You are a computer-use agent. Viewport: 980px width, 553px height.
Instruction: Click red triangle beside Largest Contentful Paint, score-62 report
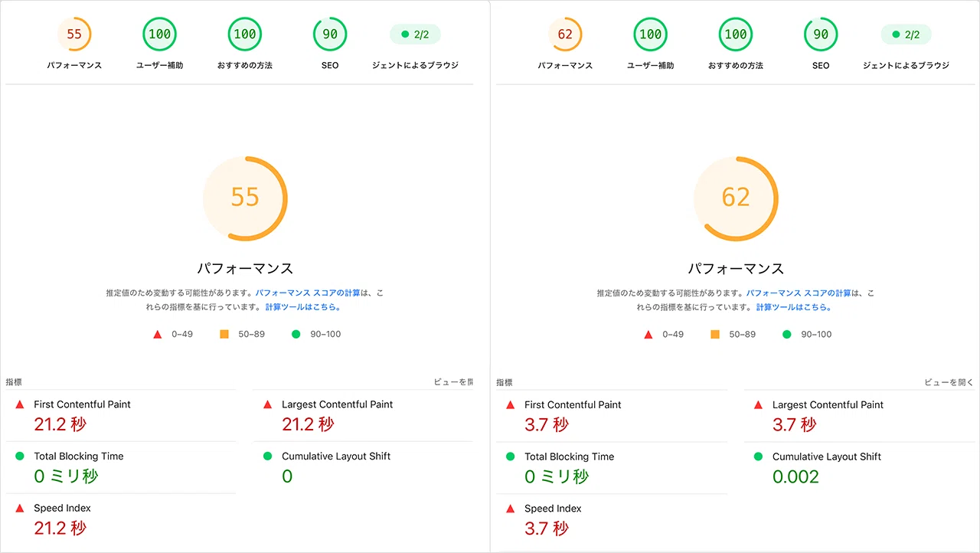click(759, 404)
